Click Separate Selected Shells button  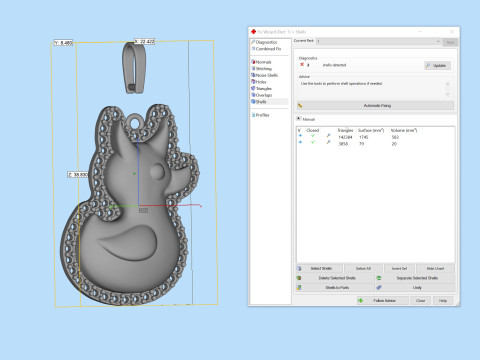(x=415, y=278)
